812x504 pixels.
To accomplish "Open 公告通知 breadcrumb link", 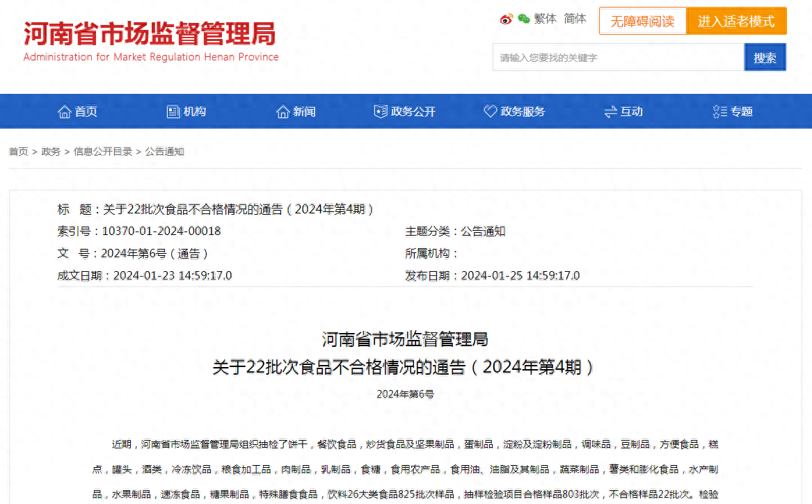I will (x=165, y=152).
